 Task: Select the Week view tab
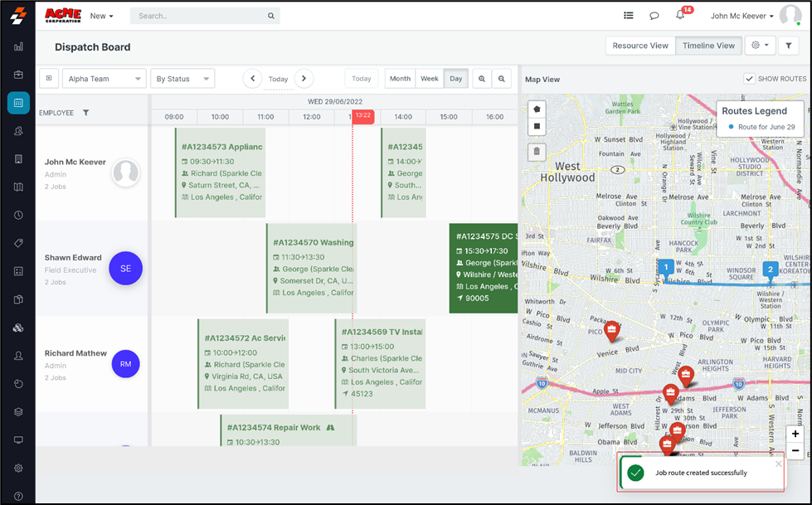pyautogui.click(x=430, y=79)
